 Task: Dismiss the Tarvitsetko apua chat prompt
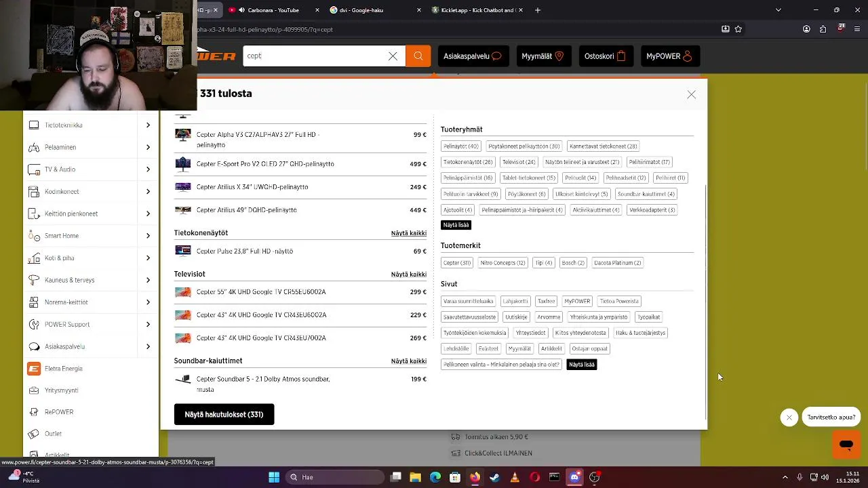(x=789, y=418)
